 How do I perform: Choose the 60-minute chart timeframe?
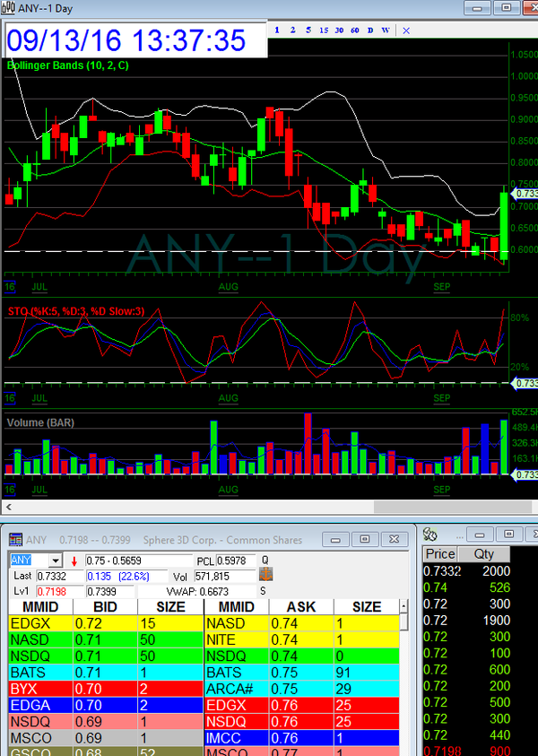click(355, 30)
